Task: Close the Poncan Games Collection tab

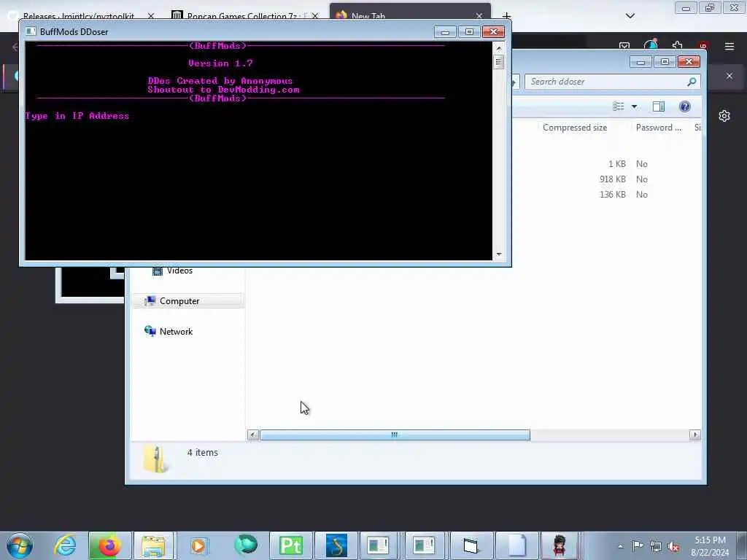Action: [x=315, y=16]
